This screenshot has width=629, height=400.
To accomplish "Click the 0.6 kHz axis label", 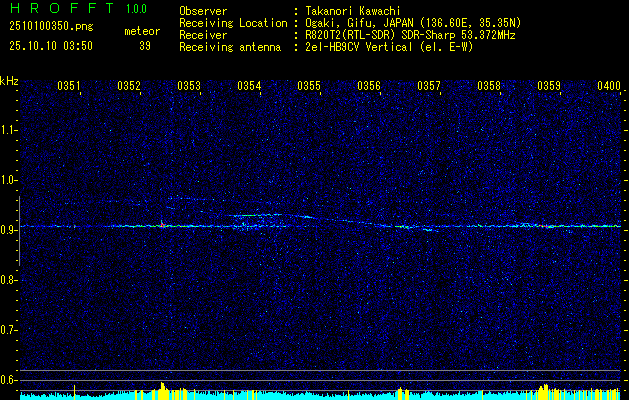I will 7,380.
